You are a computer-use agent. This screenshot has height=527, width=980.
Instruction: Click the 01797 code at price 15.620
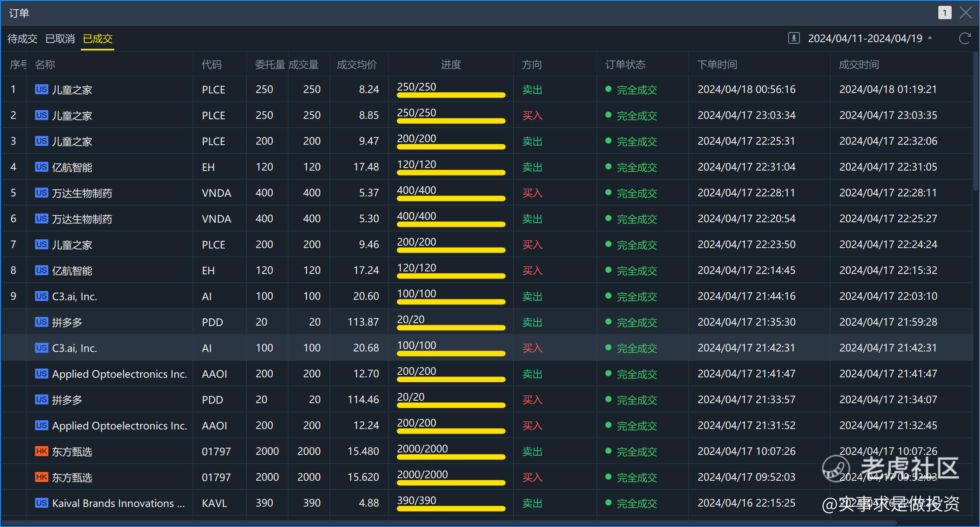click(x=216, y=477)
